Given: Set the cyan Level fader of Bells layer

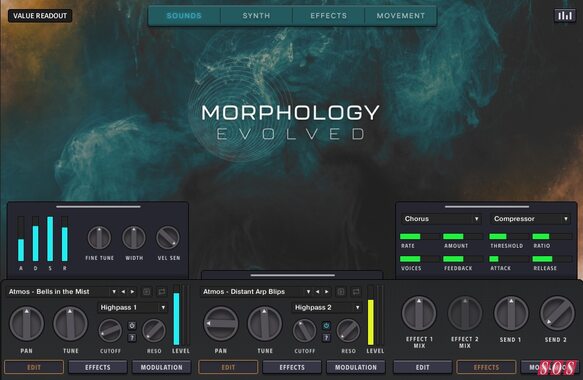Looking at the screenshot, I should point(177,315).
